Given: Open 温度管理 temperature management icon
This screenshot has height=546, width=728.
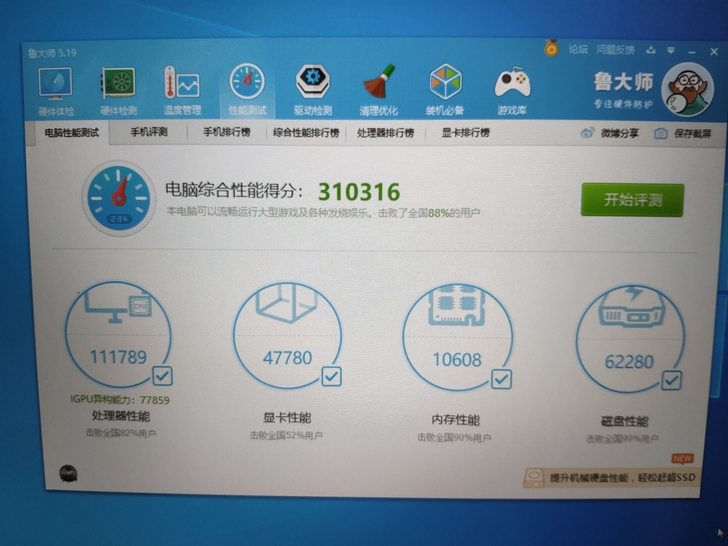Looking at the screenshot, I should pyautogui.click(x=182, y=90).
